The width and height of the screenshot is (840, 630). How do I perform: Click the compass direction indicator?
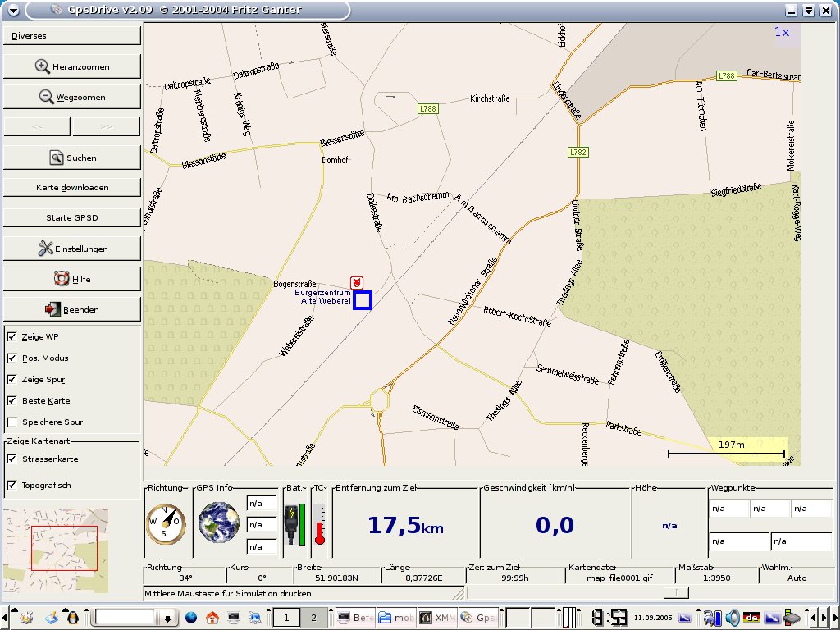(x=166, y=524)
